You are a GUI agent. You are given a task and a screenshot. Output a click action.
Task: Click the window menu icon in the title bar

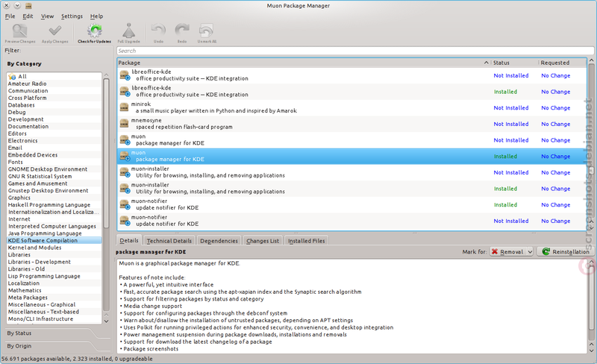(x=28, y=6)
